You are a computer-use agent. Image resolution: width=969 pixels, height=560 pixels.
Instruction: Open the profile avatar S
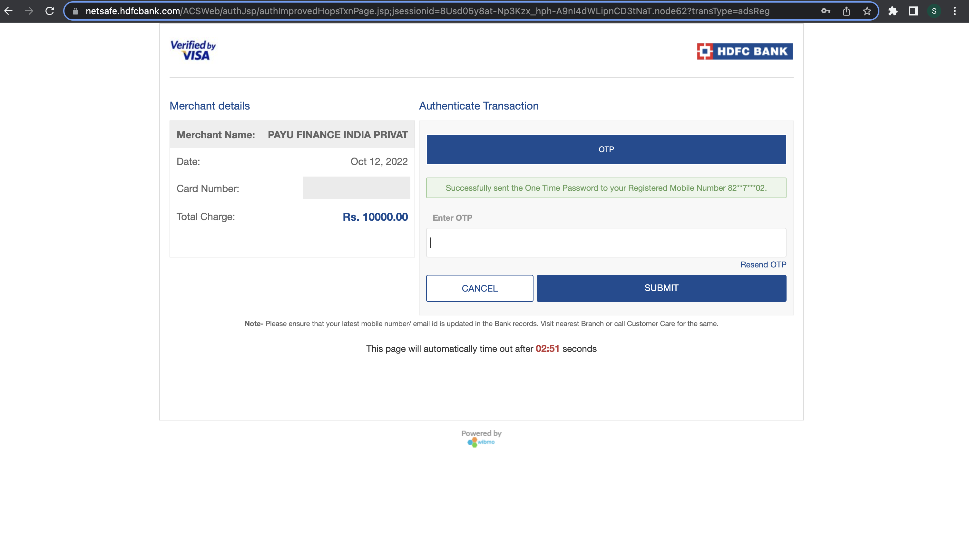(934, 11)
